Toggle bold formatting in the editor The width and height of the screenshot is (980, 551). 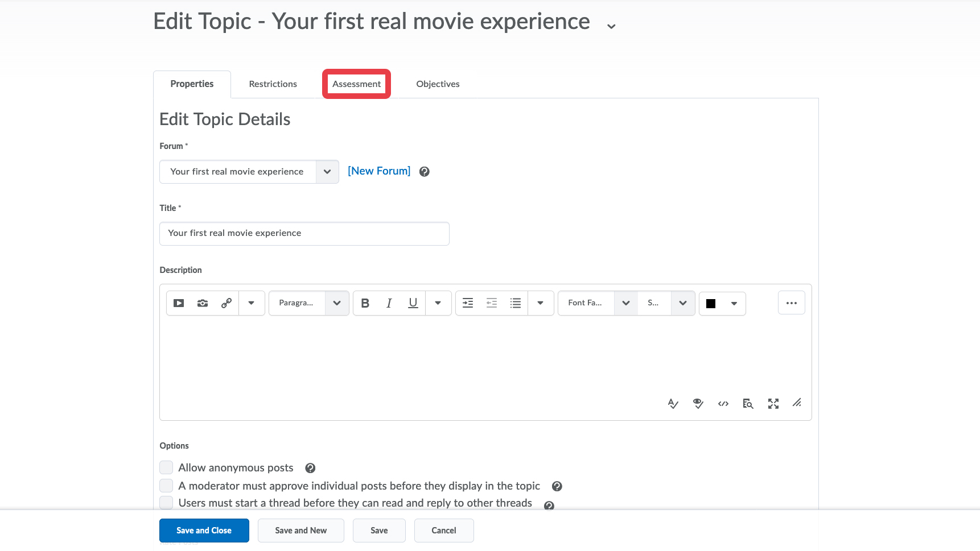click(x=365, y=303)
